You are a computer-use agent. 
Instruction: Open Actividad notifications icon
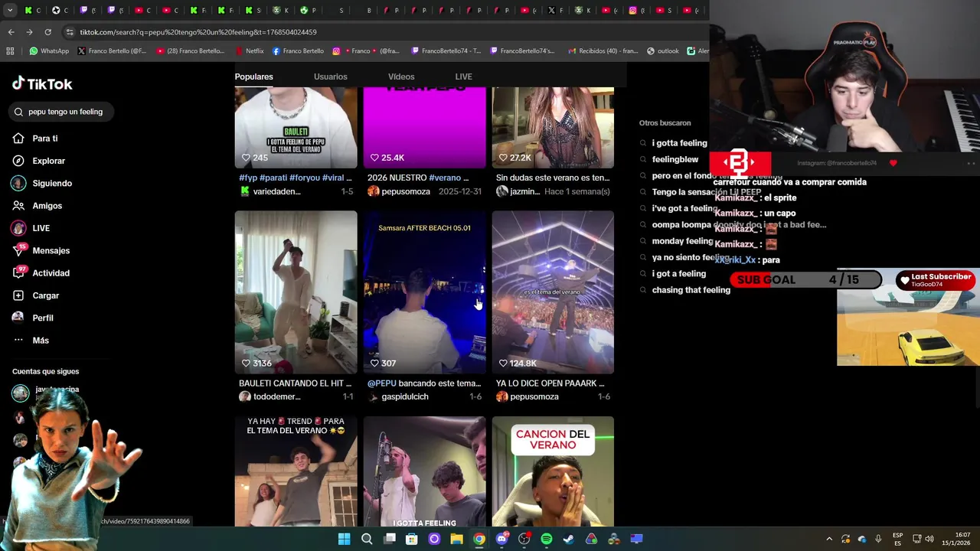[19, 272]
